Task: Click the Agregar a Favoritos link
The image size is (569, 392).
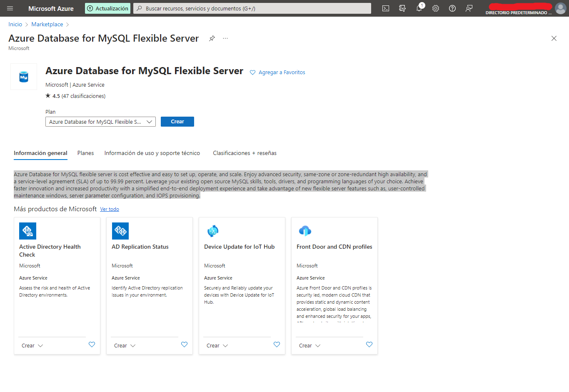Action: (x=282, y=72)
